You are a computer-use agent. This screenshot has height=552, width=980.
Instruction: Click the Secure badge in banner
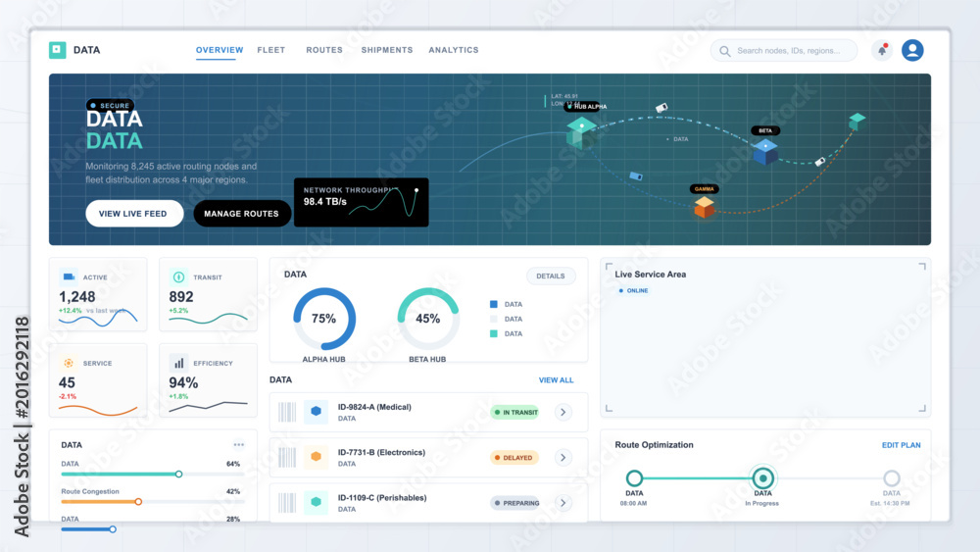(x=111, y=105)
